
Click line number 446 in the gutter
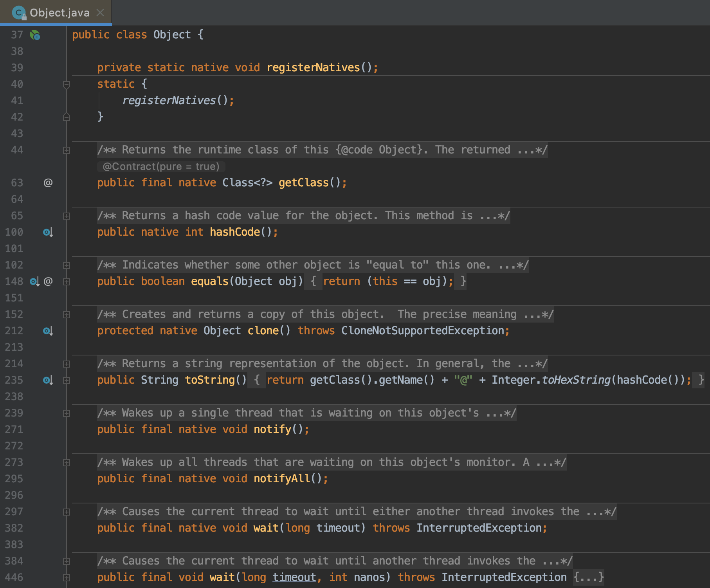click(14, 577)
